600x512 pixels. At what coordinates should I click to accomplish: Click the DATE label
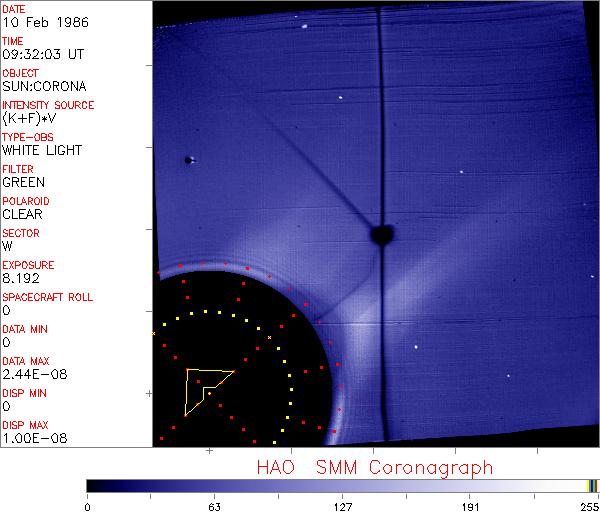click(x=14, y=9)
